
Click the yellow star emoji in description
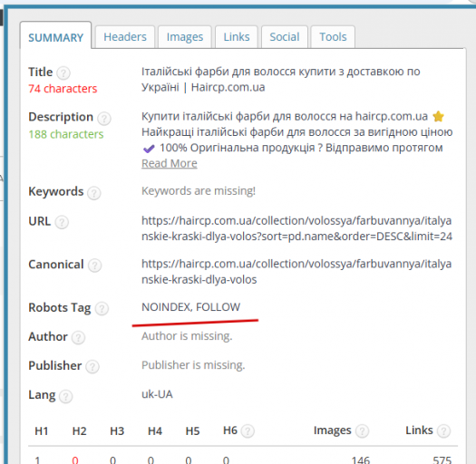(438, 116)
